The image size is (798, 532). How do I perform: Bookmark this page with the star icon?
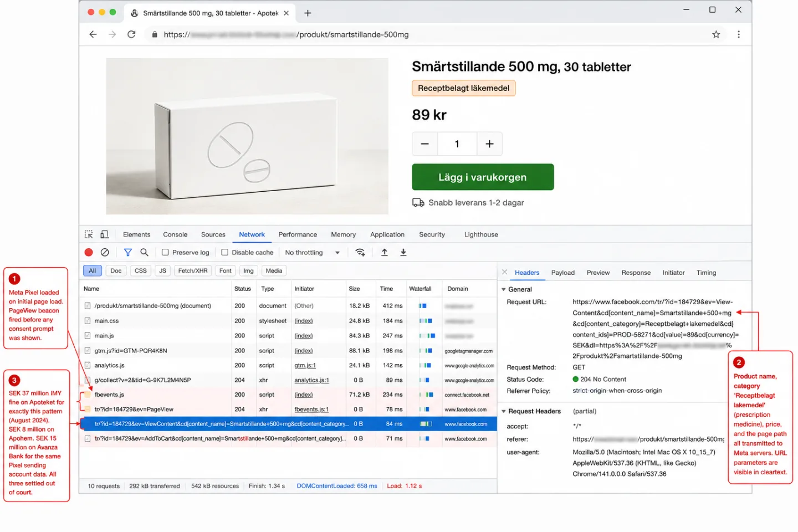click(x=716, y=34)
